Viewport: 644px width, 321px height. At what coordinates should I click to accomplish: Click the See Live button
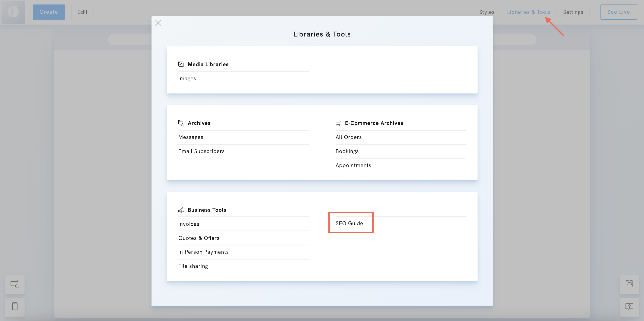pos(618,12)
